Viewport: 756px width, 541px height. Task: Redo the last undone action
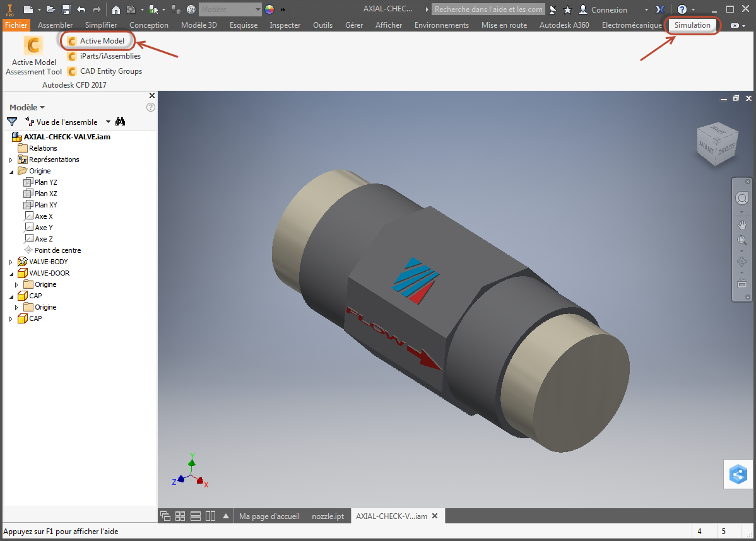click(x=97, y=9)
